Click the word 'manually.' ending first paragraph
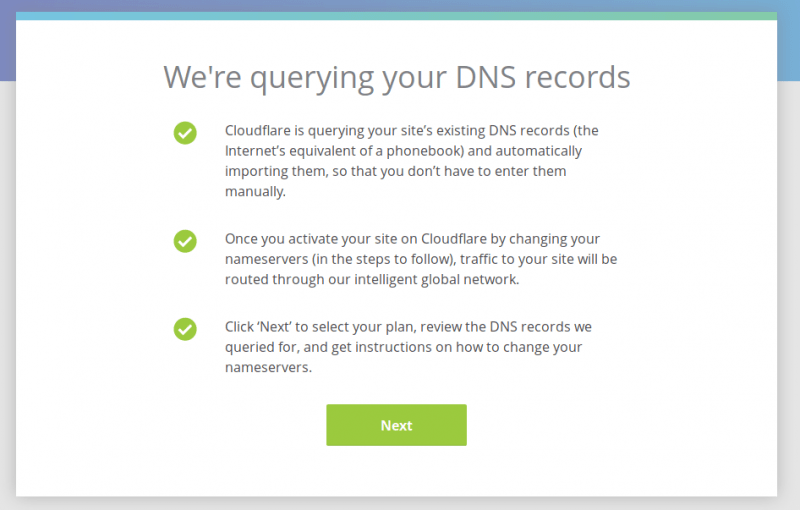800x510 pixels. [255, 192]
